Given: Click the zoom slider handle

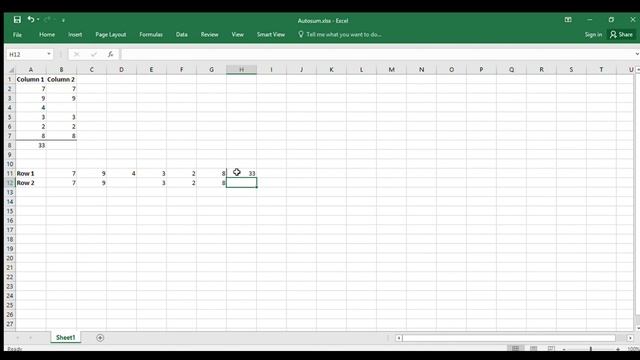Looking at the screenshot, I should (591, 349).
